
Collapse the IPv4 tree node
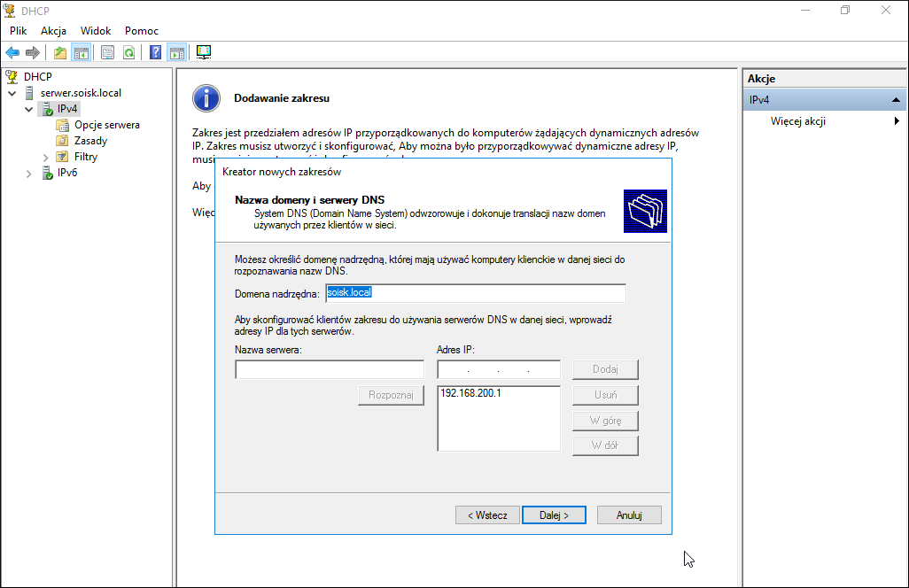point(29,109)
